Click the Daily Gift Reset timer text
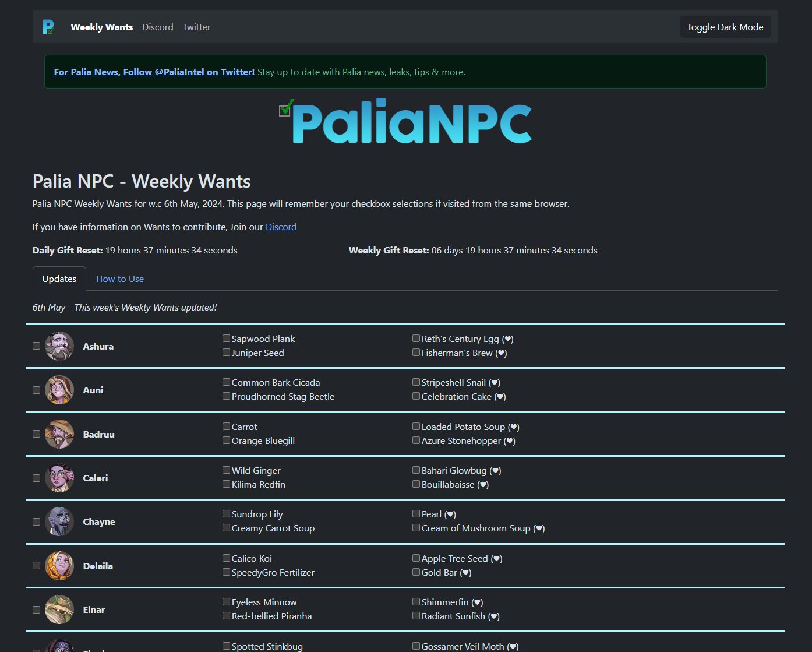 (135, 250)
